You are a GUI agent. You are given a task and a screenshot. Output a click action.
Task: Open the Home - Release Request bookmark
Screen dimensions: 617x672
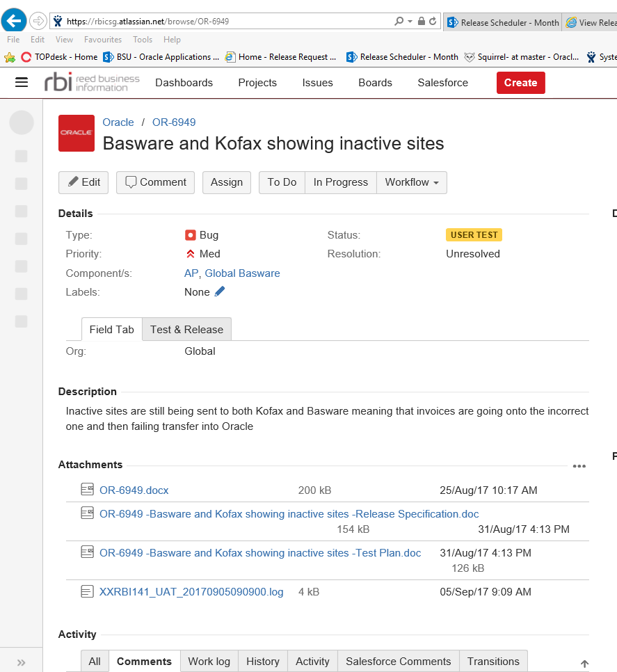pyautogui.click(x=280, y=57)
